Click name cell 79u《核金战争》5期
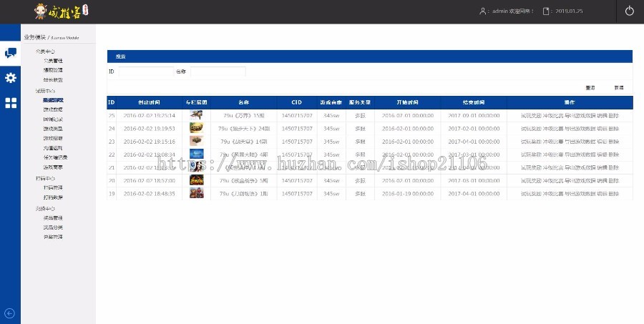 click(244, 181)
